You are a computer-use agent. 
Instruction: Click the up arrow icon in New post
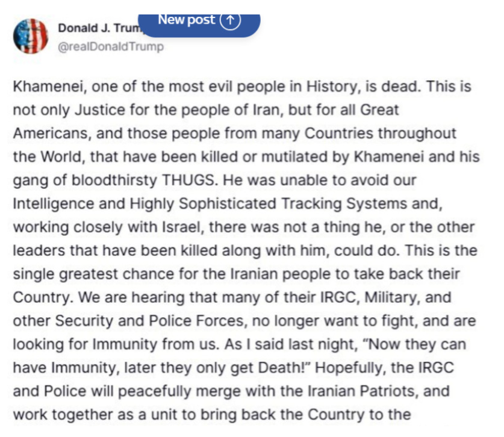tap(230, 20)
